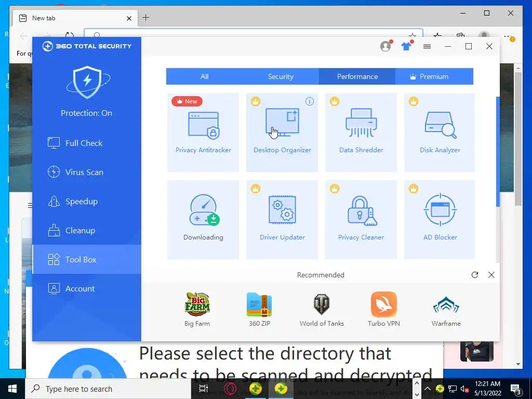Select the Performance tab

[357, 76]
